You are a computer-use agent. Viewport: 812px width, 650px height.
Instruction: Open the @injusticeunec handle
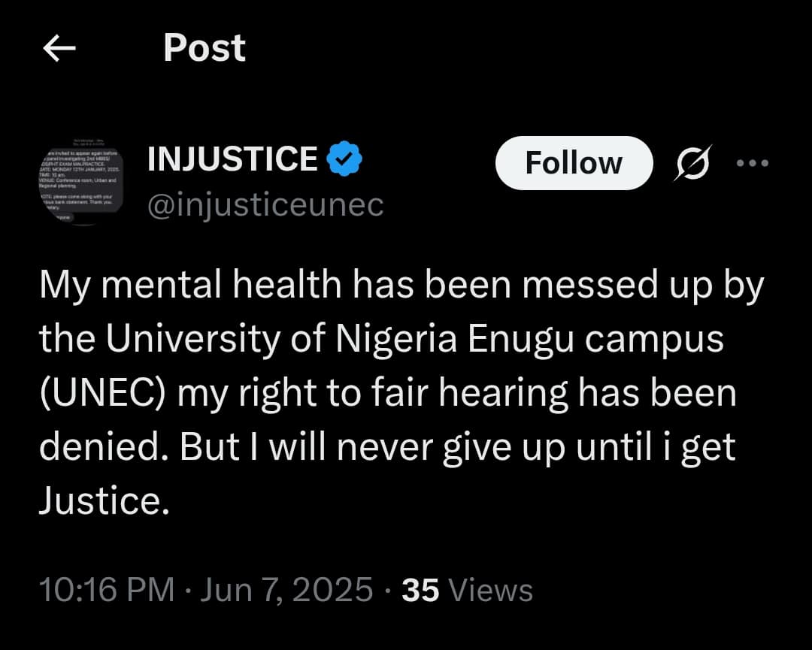[x=265, y=204]
